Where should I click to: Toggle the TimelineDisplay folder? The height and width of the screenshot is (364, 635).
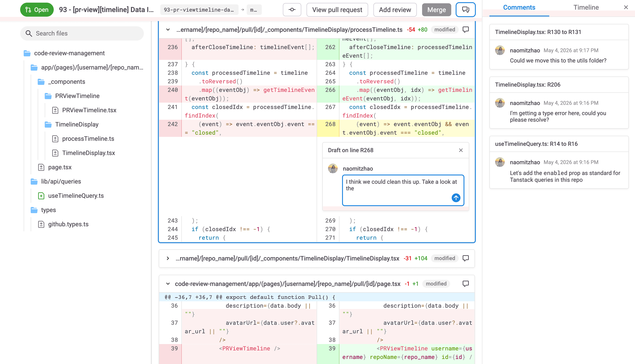(71, 125)
